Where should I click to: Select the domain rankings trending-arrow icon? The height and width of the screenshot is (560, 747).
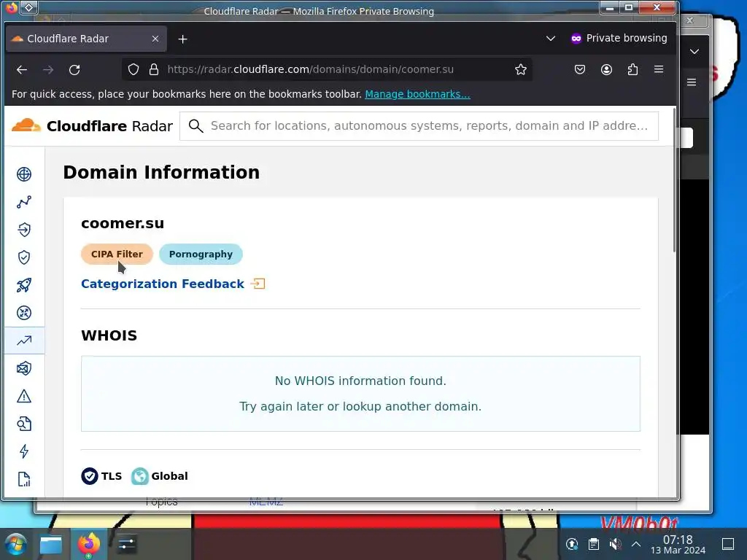click(24, 341)
